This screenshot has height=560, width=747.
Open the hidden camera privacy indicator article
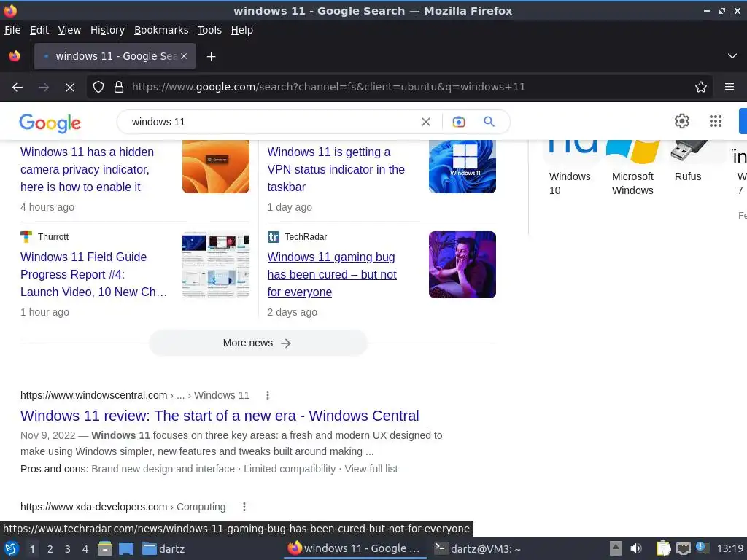88,169
